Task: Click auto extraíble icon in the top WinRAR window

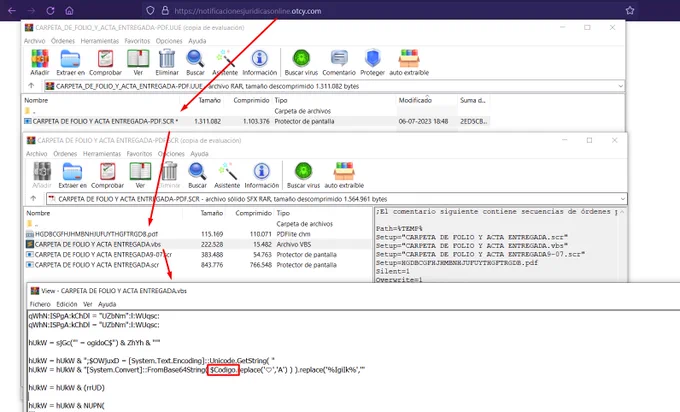Action: (409, 59)
